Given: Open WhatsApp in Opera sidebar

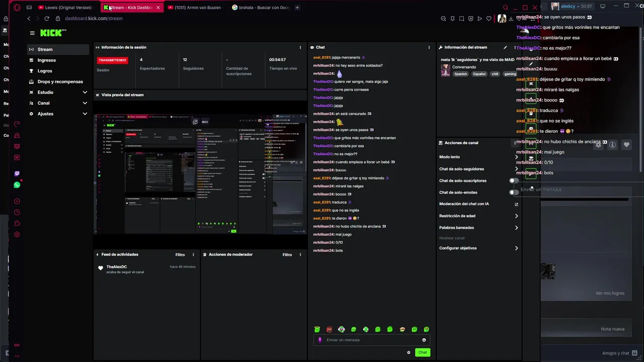Looking at the screenshot, I should click(17, 185).
